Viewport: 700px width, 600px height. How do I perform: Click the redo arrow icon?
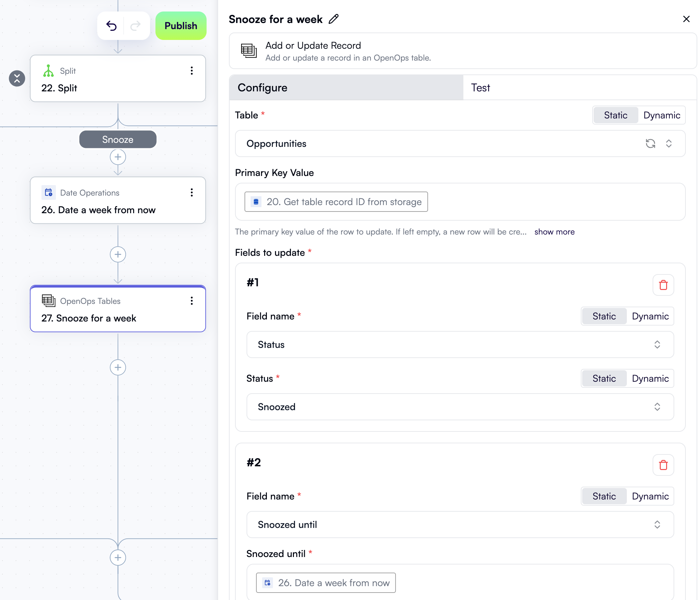135,25
